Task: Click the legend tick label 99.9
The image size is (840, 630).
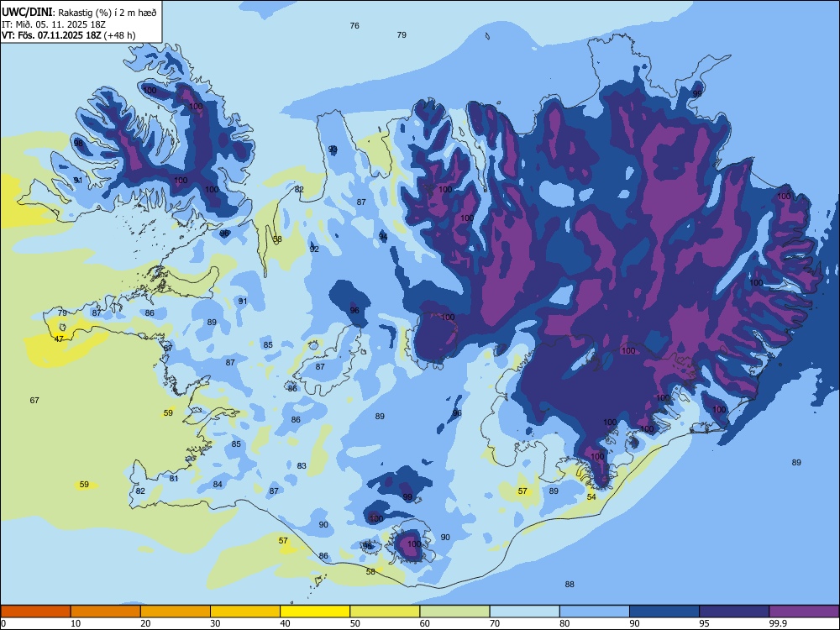Action: (x=778, y=623)
